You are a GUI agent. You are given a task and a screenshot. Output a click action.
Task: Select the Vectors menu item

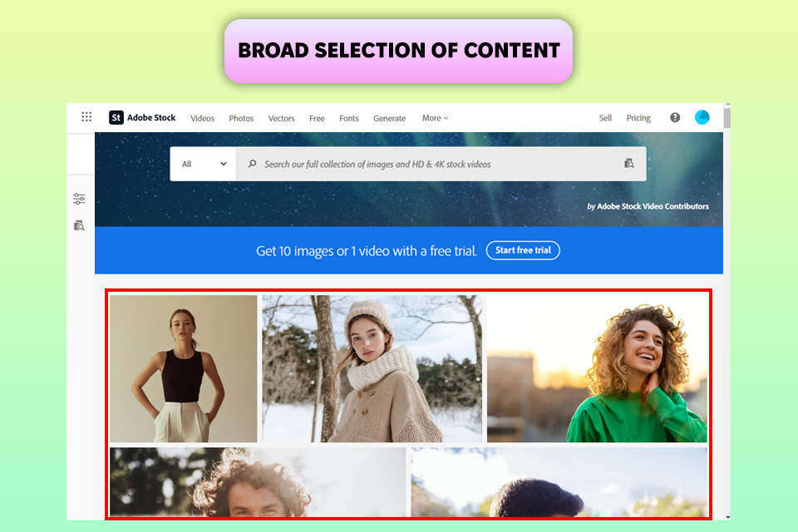pos(282,118)
